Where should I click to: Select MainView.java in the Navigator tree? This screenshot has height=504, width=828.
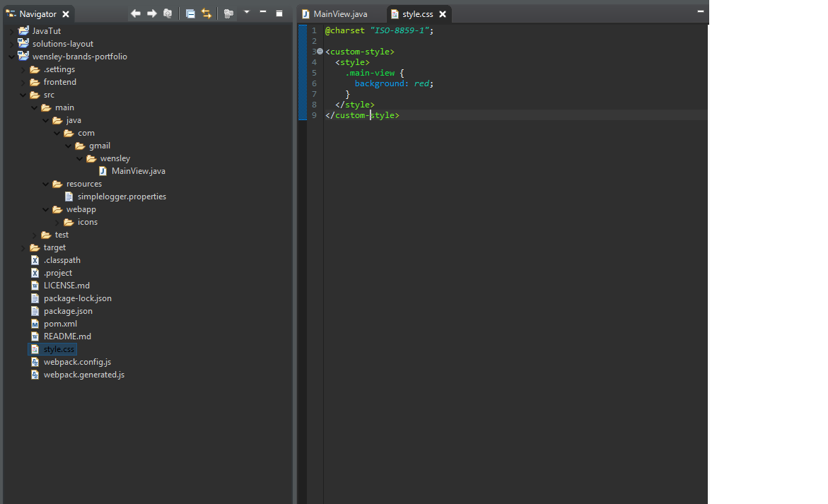point(138,171)
